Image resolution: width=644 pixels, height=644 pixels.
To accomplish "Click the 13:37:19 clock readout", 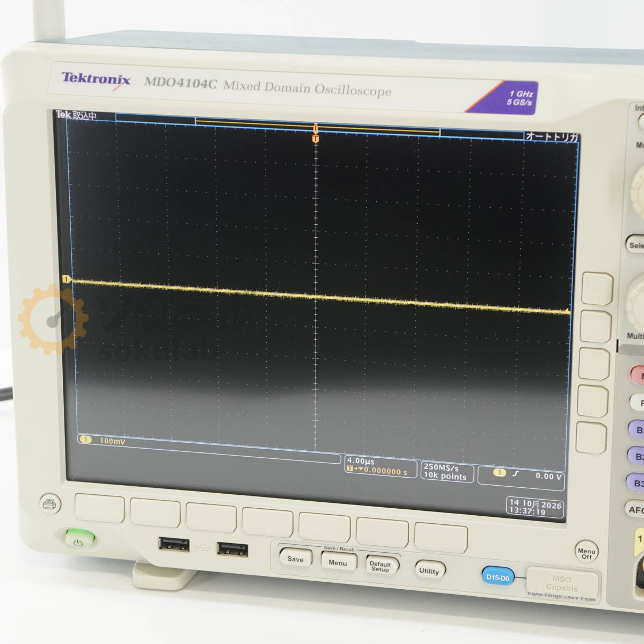I will point(527,512).
